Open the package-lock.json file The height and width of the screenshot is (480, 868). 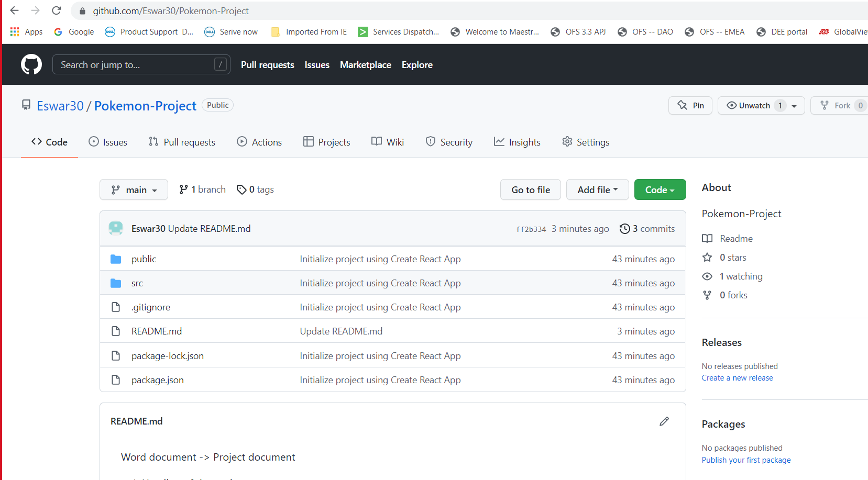coord(168,356)
